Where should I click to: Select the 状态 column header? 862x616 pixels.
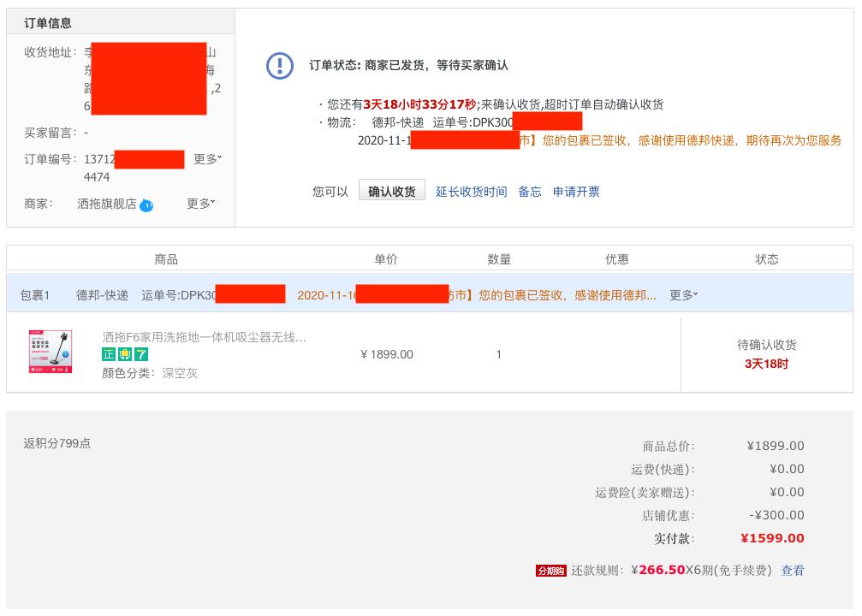tap(766, 259)
